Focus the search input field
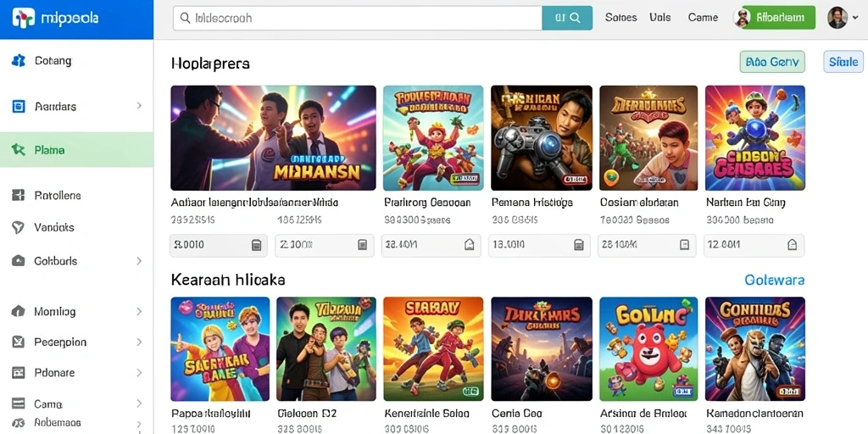 click(x=358, y=18)
